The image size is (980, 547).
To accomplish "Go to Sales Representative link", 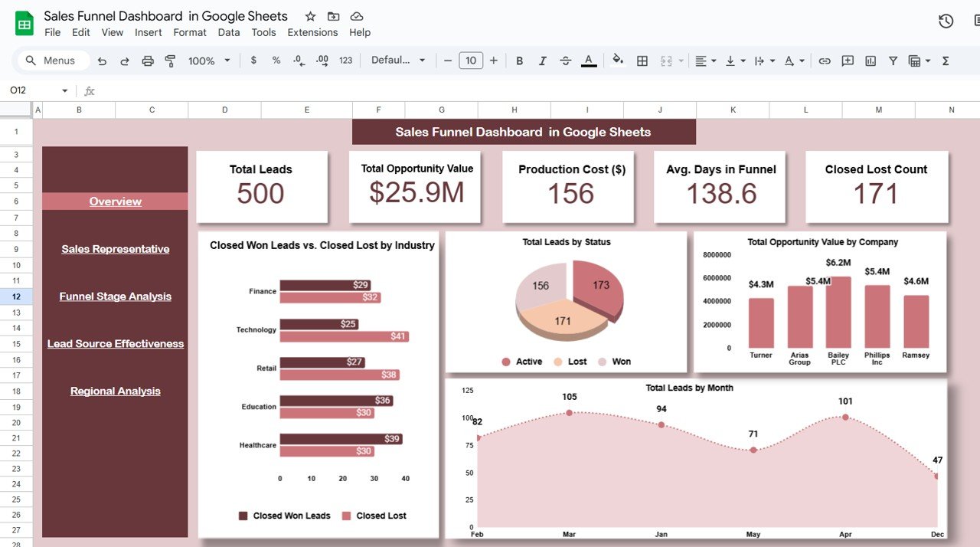I will [x=116, y=249].
